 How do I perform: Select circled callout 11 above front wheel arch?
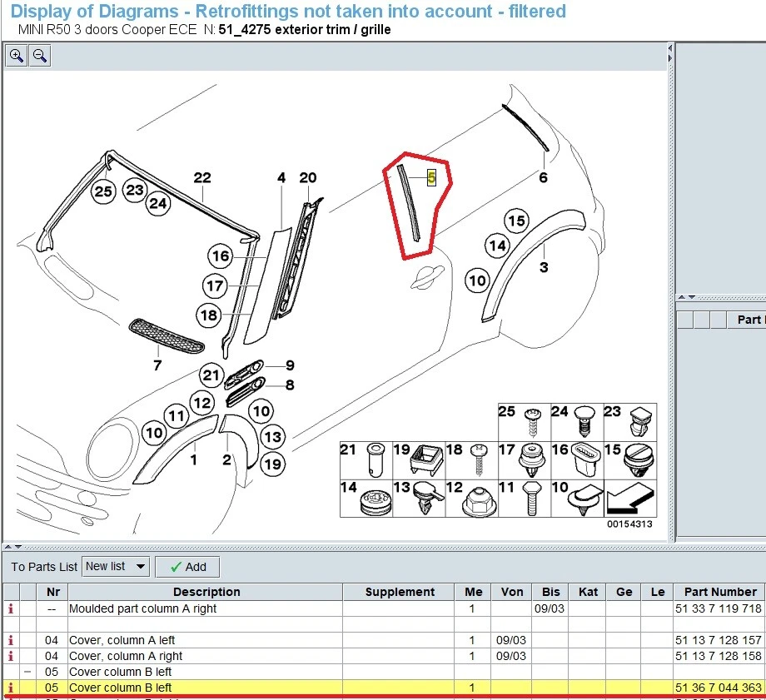tap(177, 415)
